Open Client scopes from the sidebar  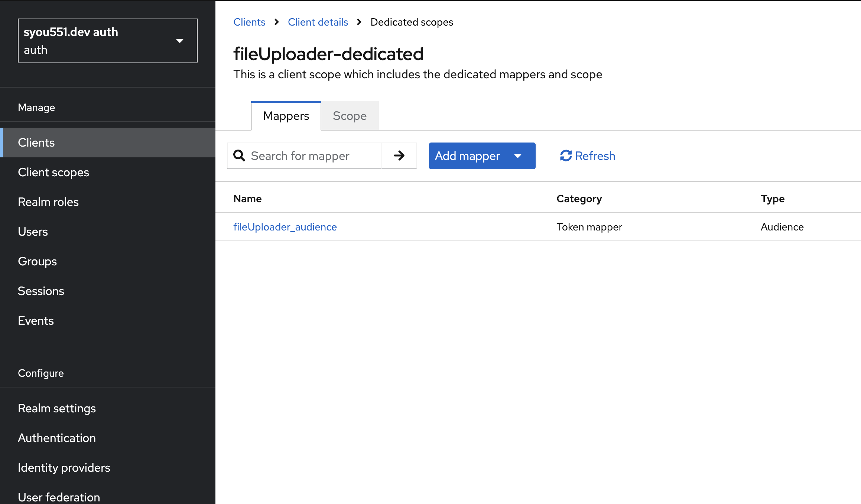53,172
